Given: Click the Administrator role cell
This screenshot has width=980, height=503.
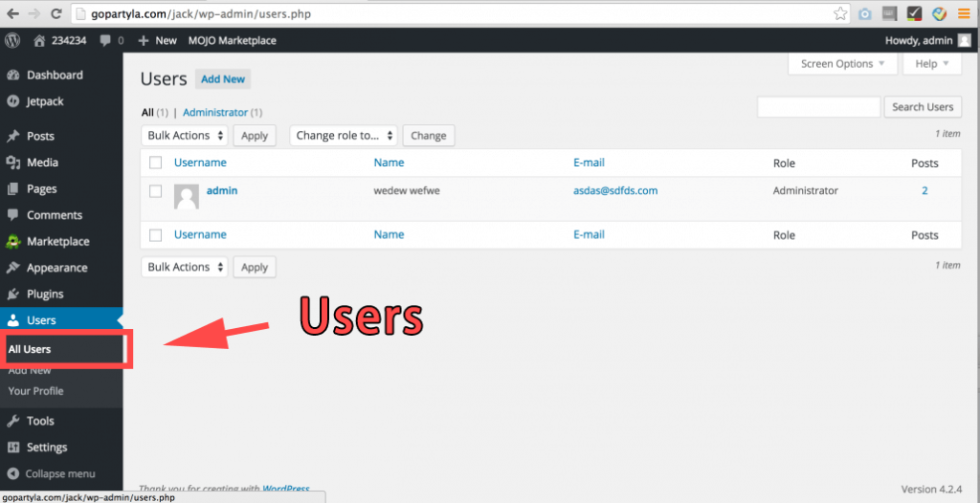Looking at the screenshot, I should pos(806,190).
